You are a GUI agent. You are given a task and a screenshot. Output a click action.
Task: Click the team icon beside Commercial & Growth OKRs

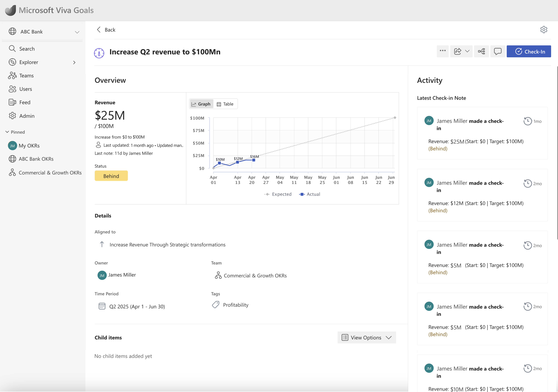click(218, 275)
